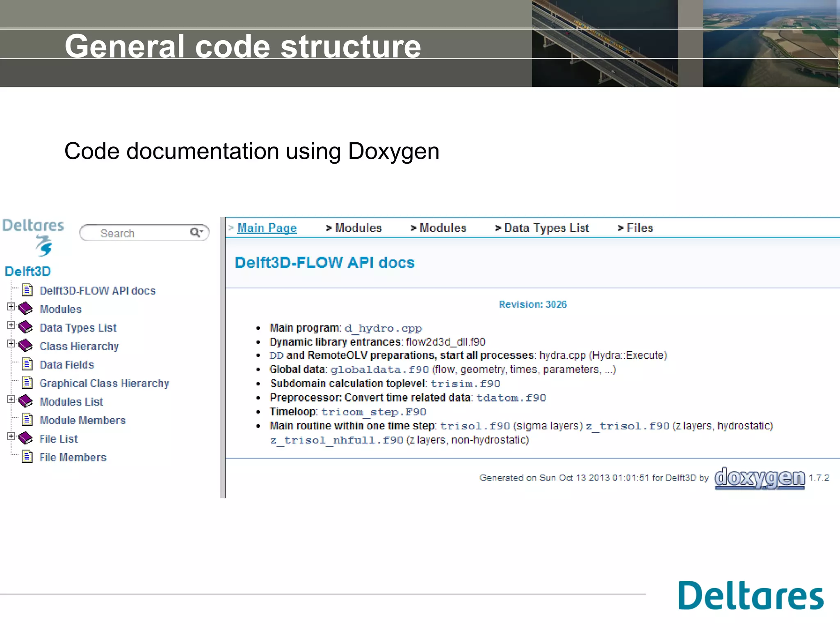The width and height of the screenshot is (840, 630).
Task: Click the Deltares logo in the Doxygen sidebar
Action: coord(33,237)
